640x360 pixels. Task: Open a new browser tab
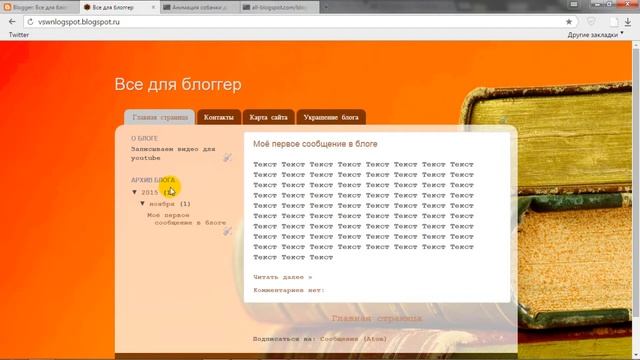[326, 7]
